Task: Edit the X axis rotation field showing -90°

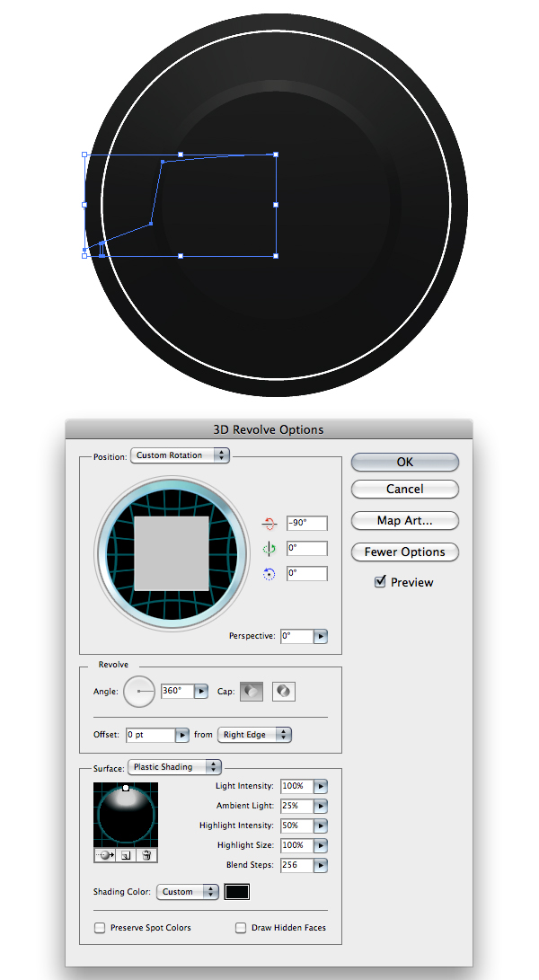Action: (x=306, y=523)
